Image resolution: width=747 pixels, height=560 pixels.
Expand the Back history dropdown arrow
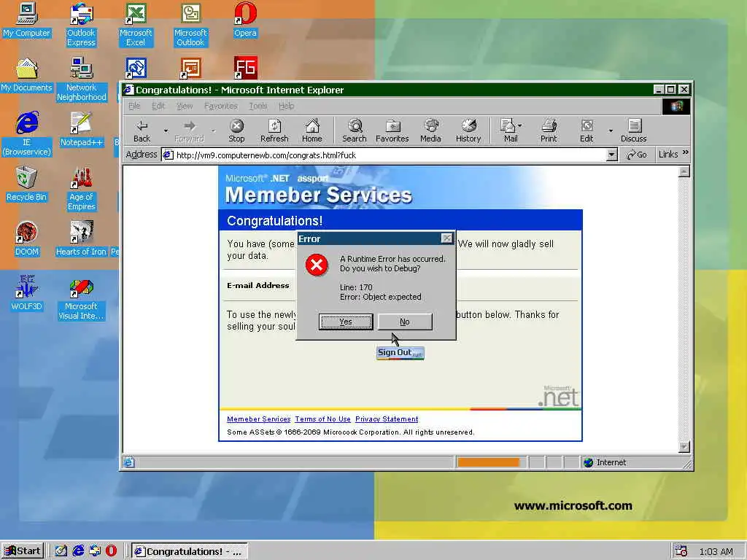point(166,131)
